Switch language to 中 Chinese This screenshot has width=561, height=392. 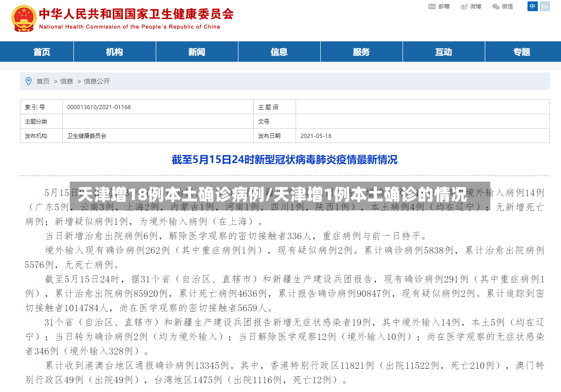click(533, 7)
